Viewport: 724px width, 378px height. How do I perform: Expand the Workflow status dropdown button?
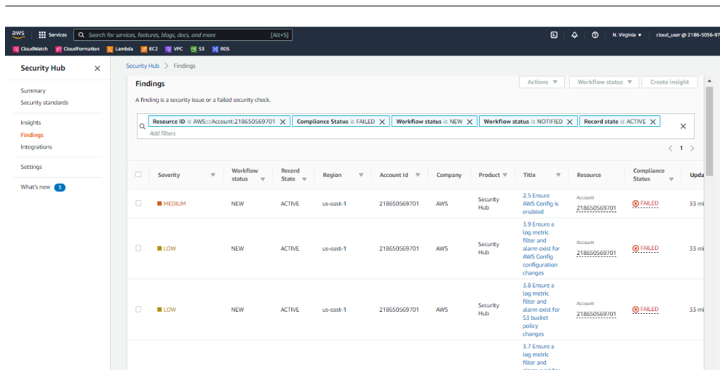coord(604,82)
